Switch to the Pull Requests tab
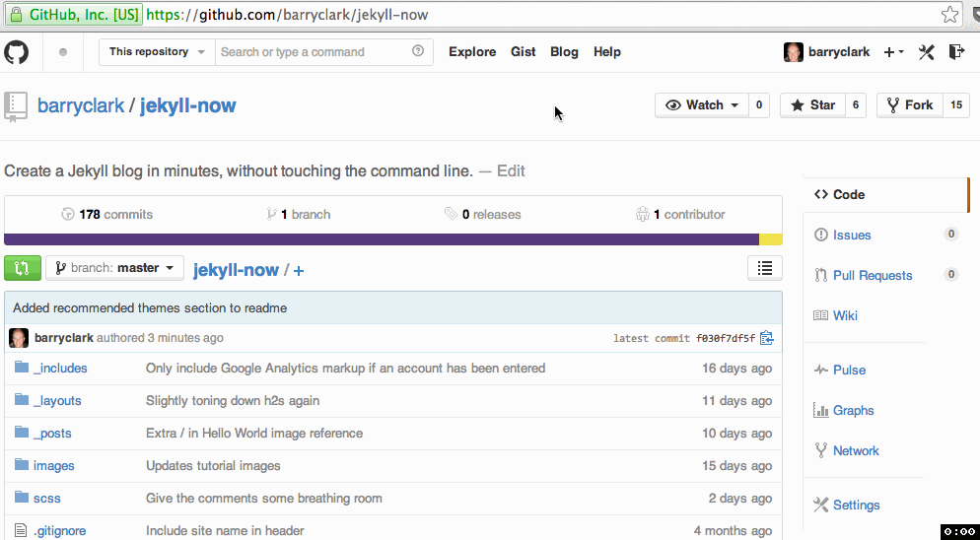Viewport: 980px width, 540px height. 872,275
